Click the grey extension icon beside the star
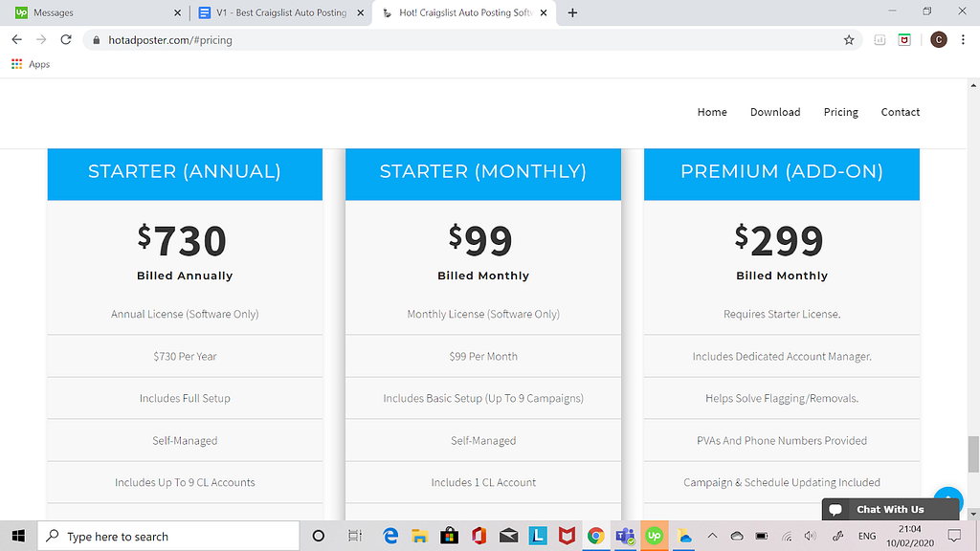The width and height of the screenshot is (980, 551). 880,40
